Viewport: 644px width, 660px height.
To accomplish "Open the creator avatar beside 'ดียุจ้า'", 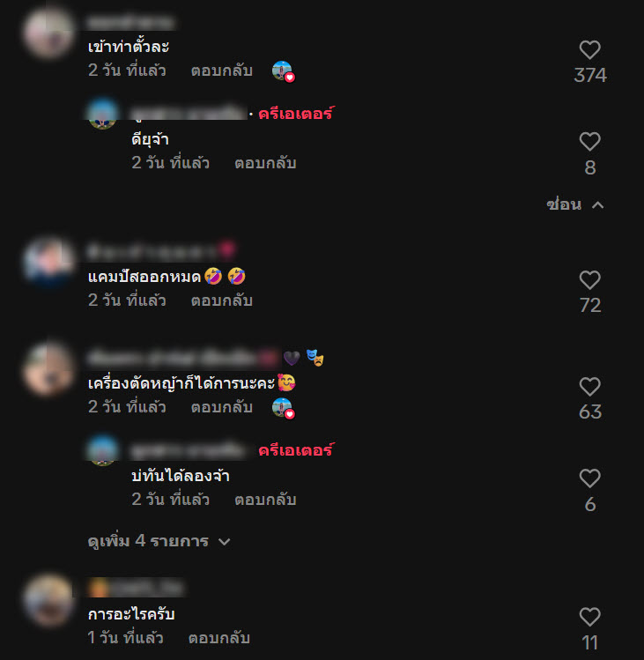I will (103, 114).
